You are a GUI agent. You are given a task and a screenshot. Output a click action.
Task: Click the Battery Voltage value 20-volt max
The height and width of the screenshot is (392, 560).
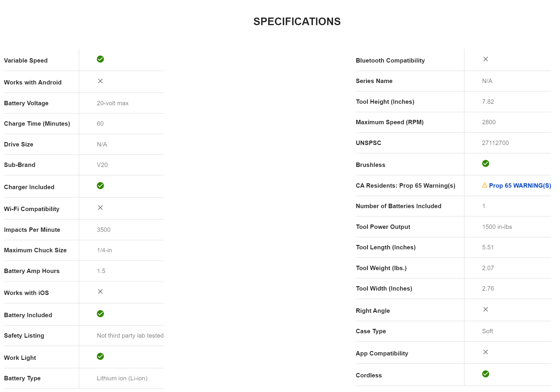(113, 103)
